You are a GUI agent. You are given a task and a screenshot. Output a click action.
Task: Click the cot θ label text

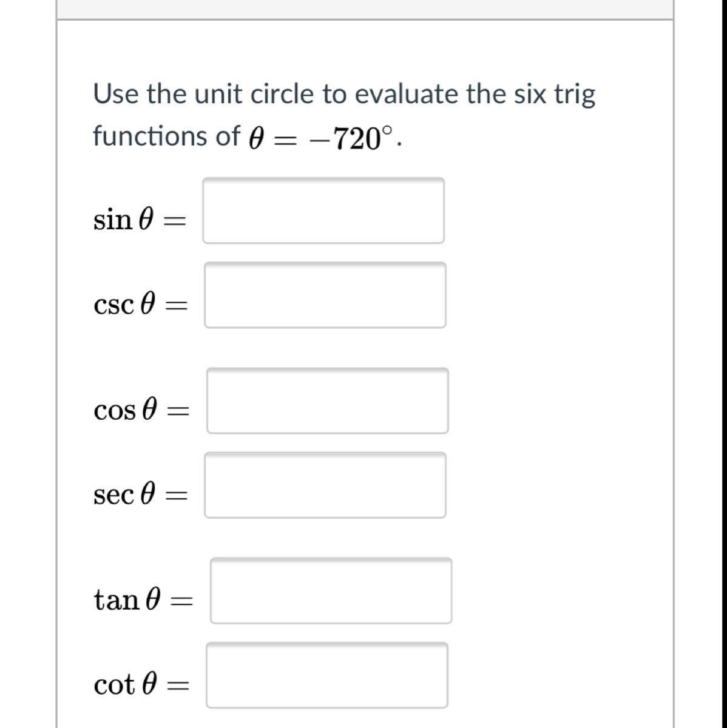coord(123,685)
